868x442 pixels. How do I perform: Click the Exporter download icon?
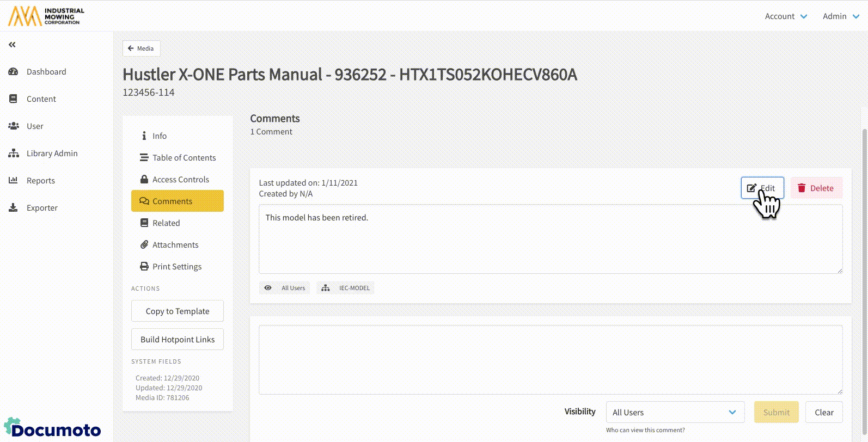pos(14,208)
